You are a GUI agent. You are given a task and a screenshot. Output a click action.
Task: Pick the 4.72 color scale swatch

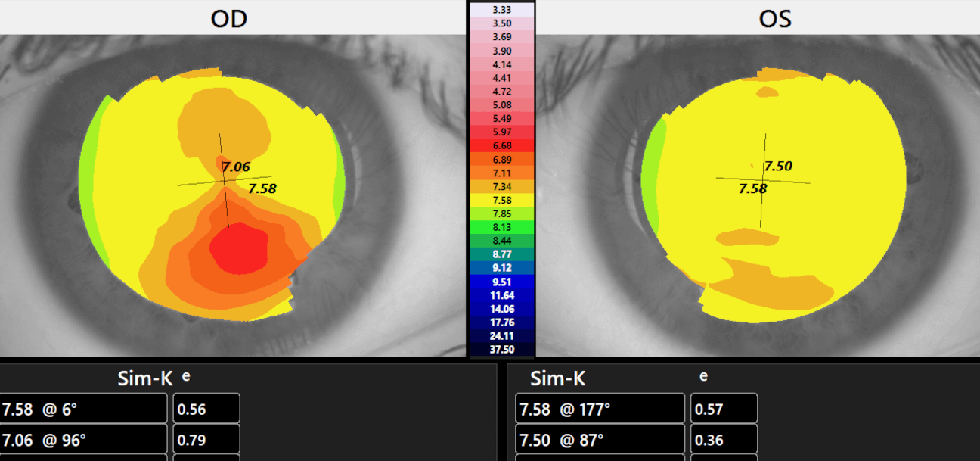tap(501, 92)
